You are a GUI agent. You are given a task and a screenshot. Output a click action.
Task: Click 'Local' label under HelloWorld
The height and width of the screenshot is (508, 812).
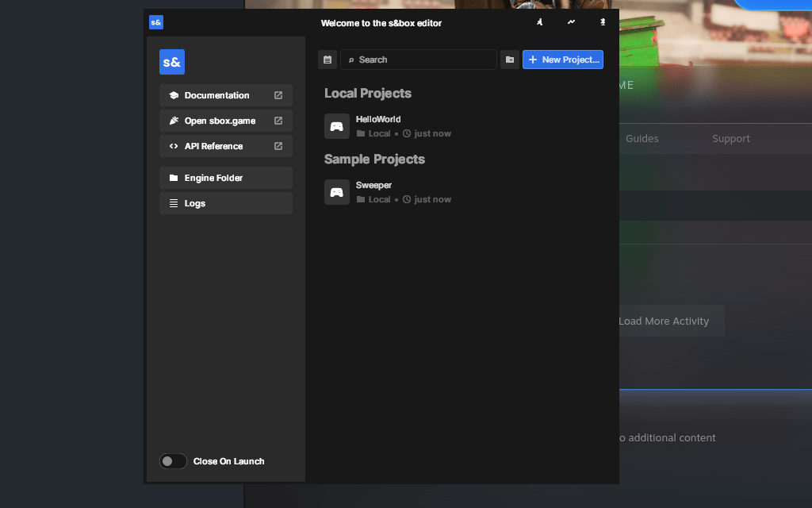(x=379, y=133)
